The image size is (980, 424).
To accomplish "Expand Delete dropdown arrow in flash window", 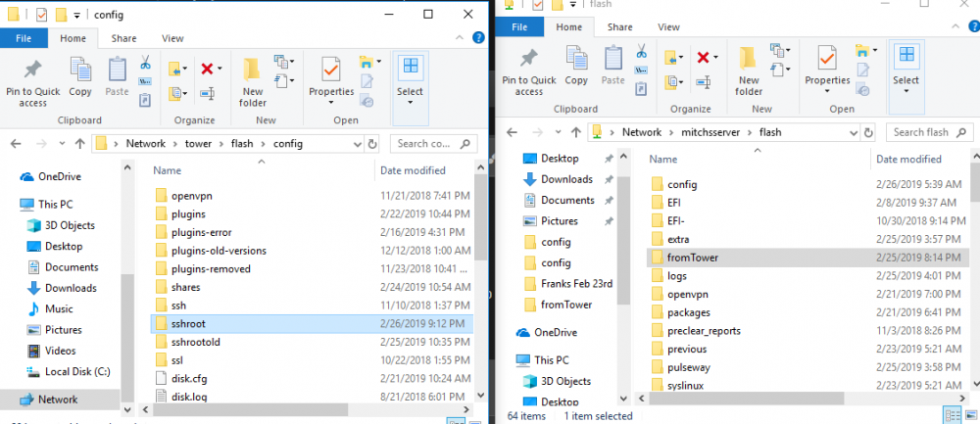I will (716, 58).
